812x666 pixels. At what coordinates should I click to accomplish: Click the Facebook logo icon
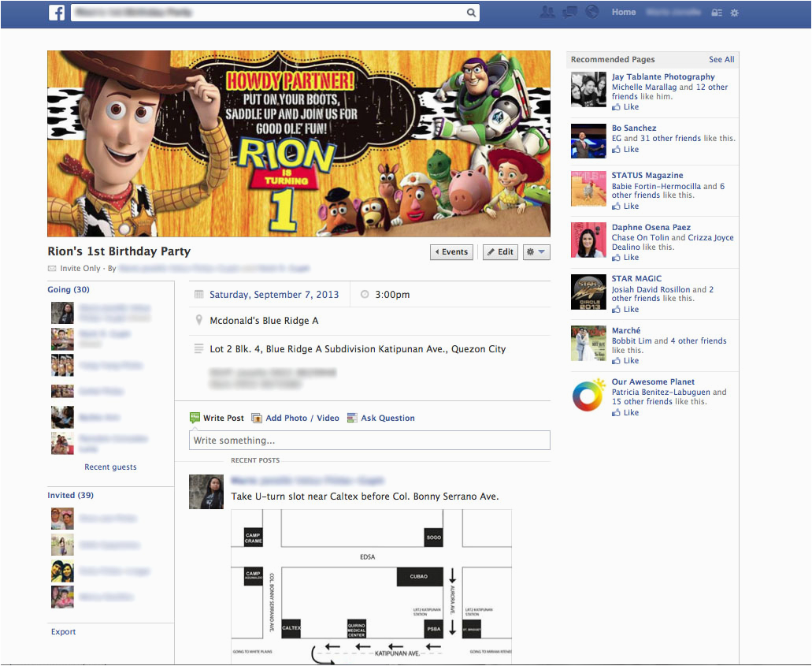tap(57, 13)
